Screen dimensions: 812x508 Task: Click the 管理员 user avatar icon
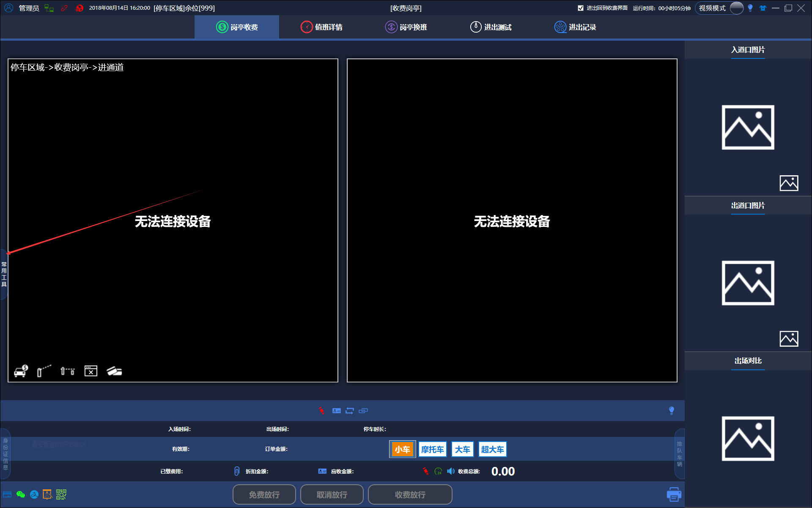tap(8, 8)
